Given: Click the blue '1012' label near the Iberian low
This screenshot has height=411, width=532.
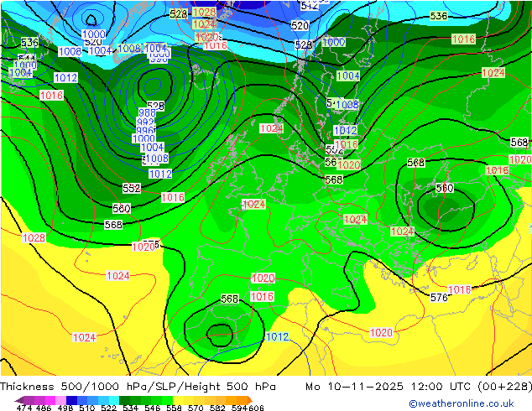Looking at the screenshot, I should click(x=278, y=336).
